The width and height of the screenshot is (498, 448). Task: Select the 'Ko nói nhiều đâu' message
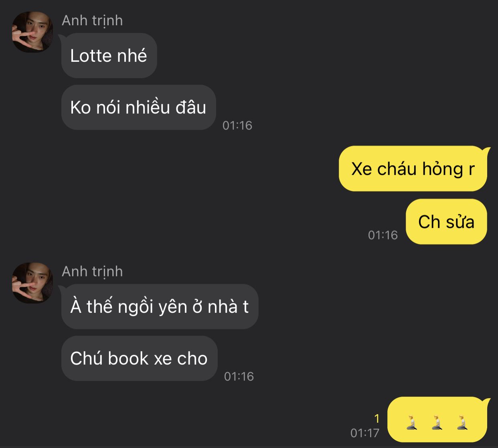click(x=139, y=107)
